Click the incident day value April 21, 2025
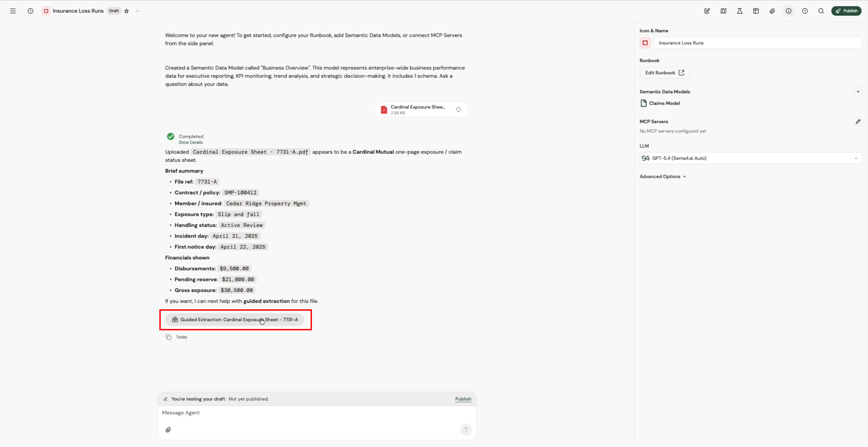868x447 pixels. (x=235, y=236)
